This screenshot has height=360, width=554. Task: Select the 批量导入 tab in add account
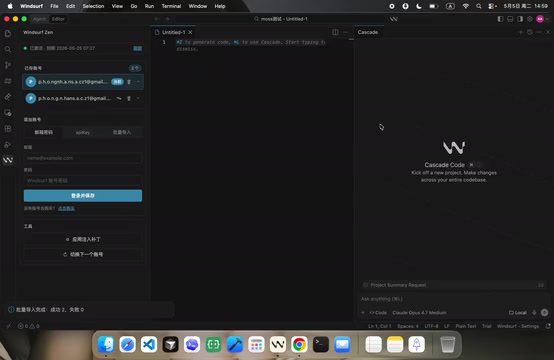coord(122,132)
